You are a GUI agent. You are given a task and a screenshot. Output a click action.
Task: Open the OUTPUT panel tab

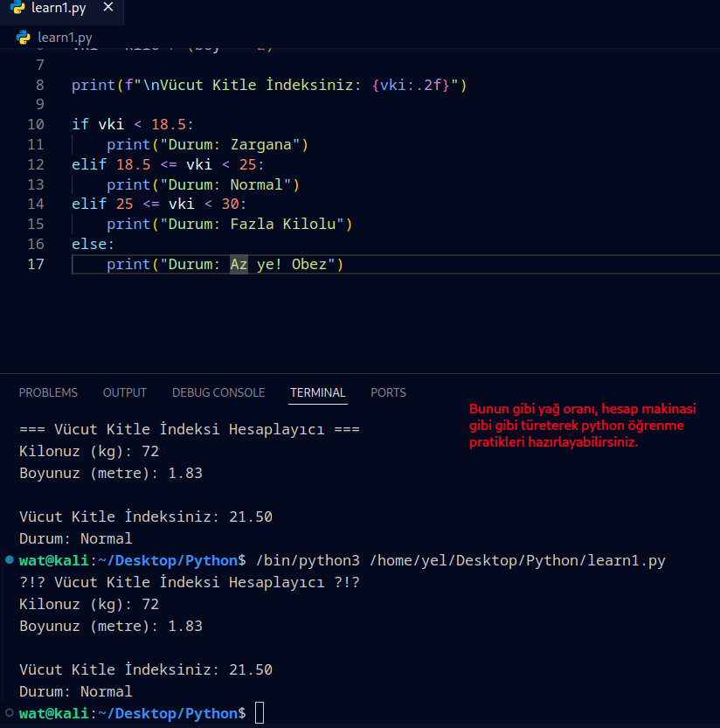tap(125, 392)
